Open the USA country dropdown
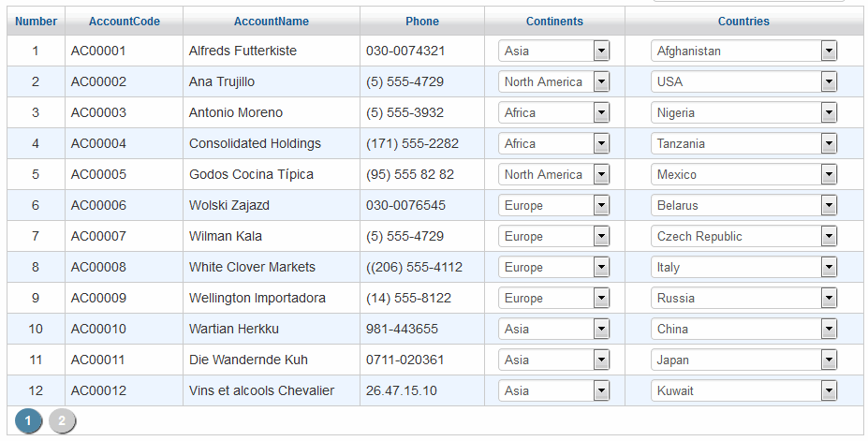The height and width of the screenshot is (441, 868). [x=829, y=82]
